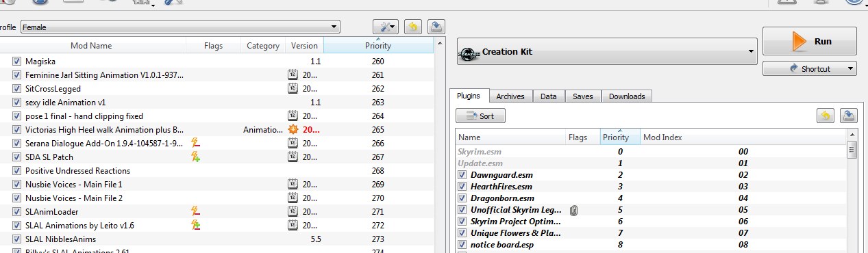Screen dimensions: 868x253
Task: Click mod index 08 for notice board.esp
Action: tap(743, 245)
